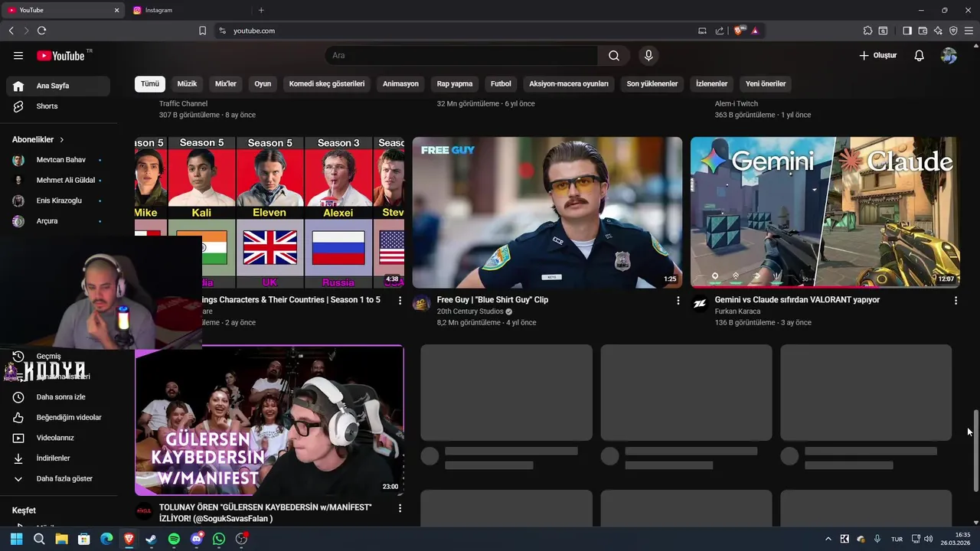Screen dimensions: 980x551
Task: Click the magnifier search button
Action: (x=614, y=56)
